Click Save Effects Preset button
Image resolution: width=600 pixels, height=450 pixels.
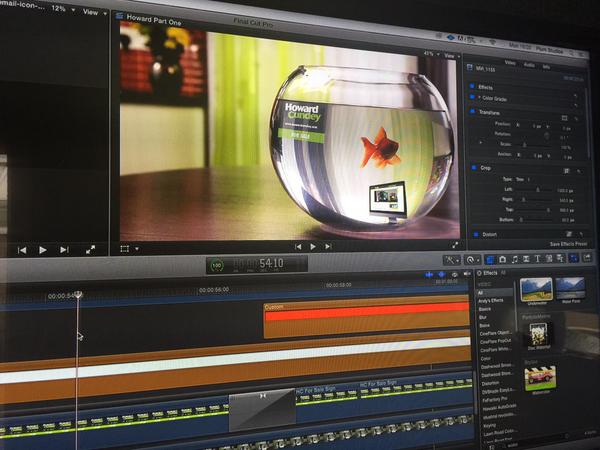tap(568, 244)
